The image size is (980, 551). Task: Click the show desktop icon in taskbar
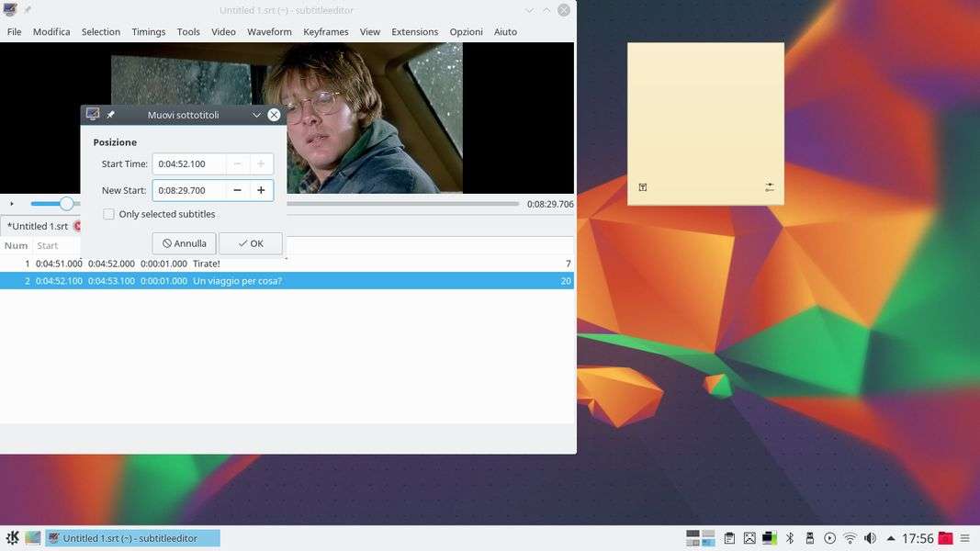pyautogui.click(x=33, y=538)
